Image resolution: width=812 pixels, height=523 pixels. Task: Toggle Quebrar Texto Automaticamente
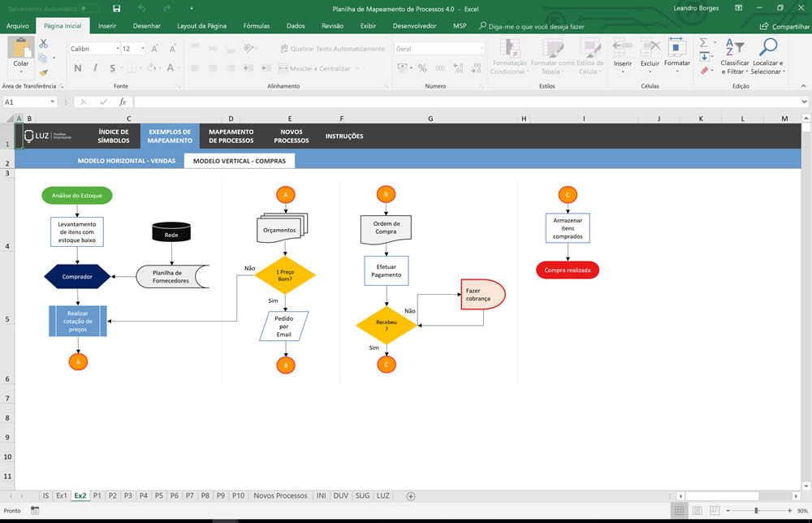coord(332,49)
